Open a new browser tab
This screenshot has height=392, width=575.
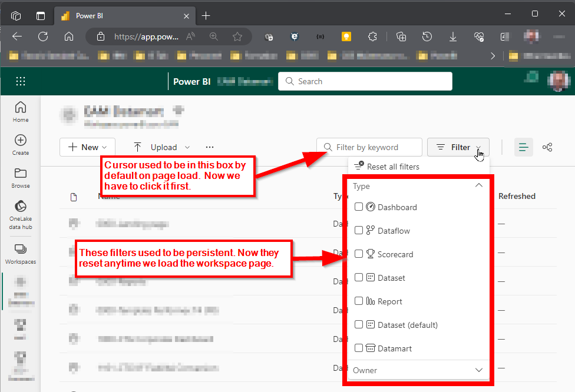pyautogui.click(x=206, y=16)
